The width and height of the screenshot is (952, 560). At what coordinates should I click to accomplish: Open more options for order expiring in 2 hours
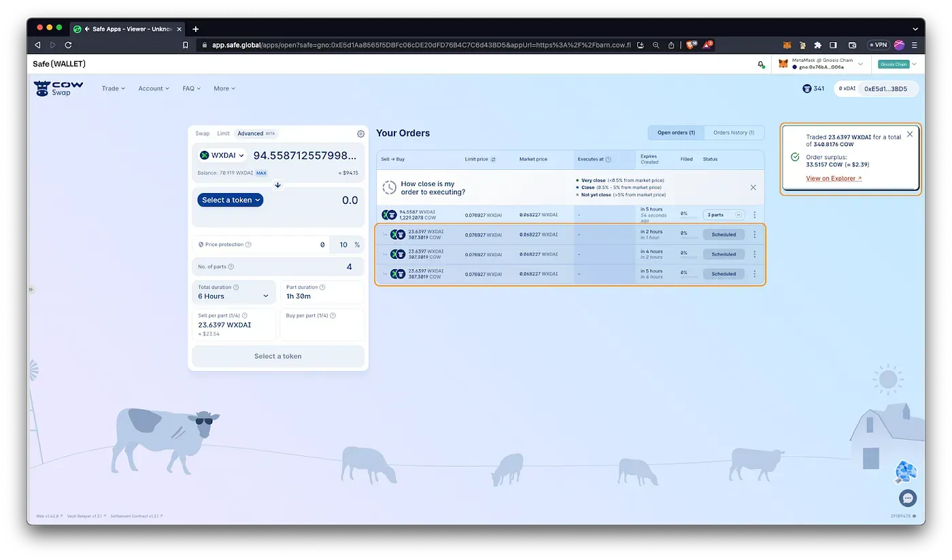(x=754, y=234)
